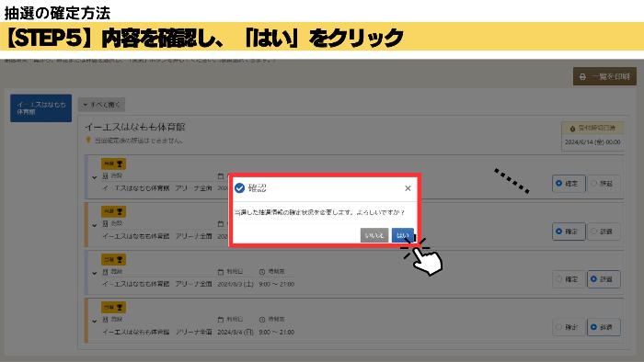
Task: Click the trophy 当選 badge in first row
Action: 113,164
